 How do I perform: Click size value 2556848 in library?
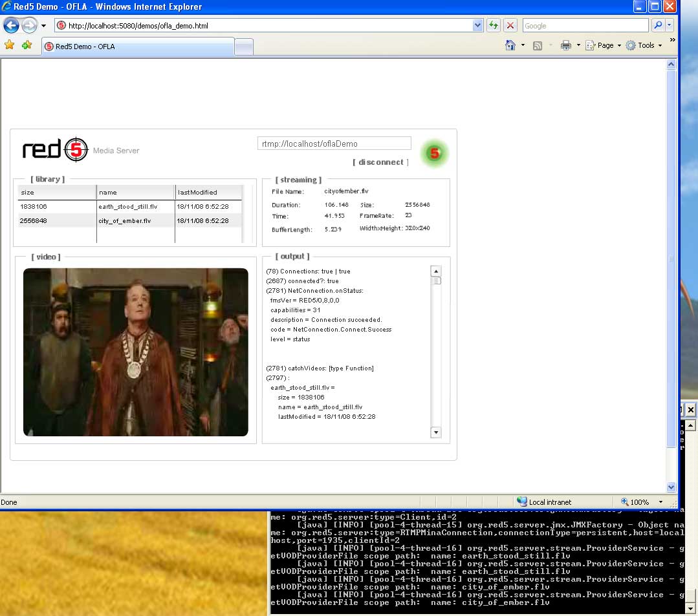coord(33,220)
